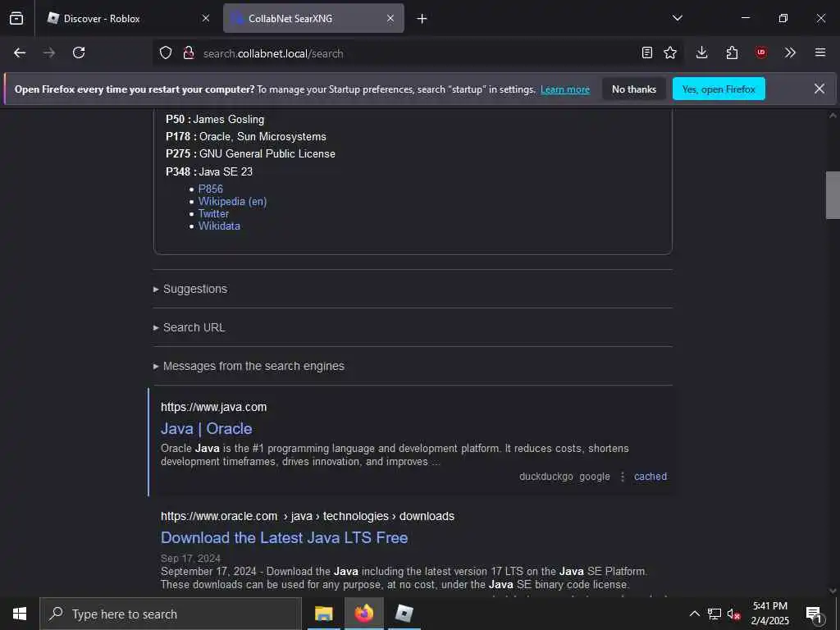Click the P50 : James Gosling line
Image resolution: width=840 pixels, height=630 pixels.
pos(215,119)
